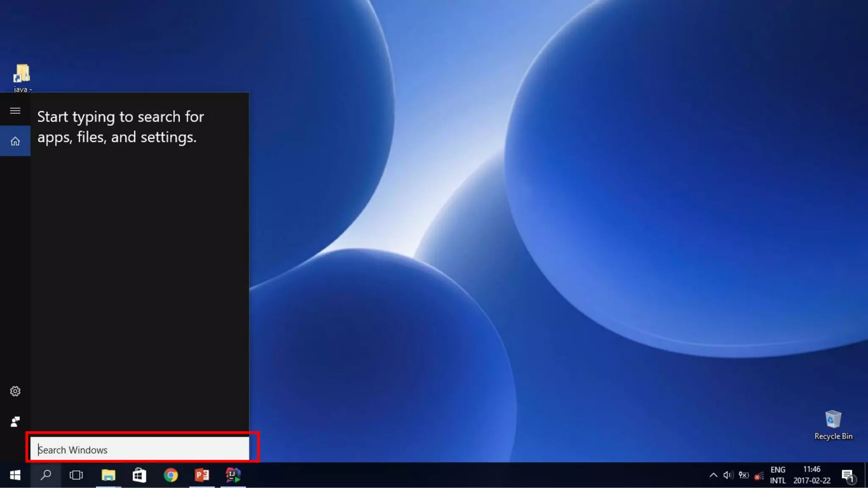Switch to Google Chrome on taskbar
Screen dimensions: 868x488
click(171, 475)
